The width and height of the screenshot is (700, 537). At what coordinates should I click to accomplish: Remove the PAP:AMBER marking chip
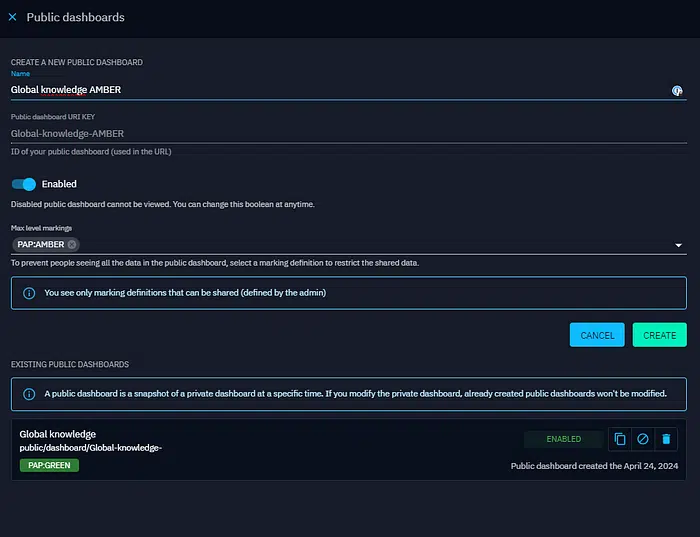(72, 245)
